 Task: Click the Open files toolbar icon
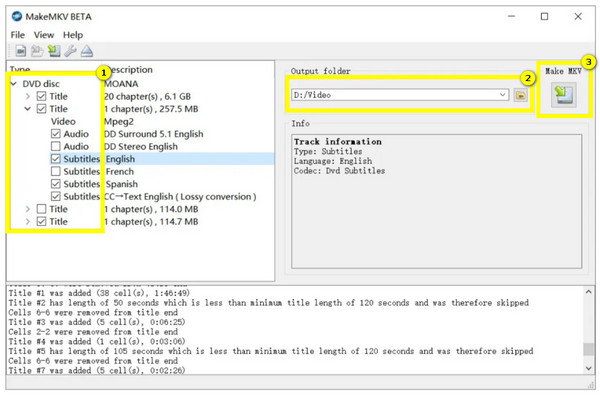pyautogui.click(x=21, y=51)
